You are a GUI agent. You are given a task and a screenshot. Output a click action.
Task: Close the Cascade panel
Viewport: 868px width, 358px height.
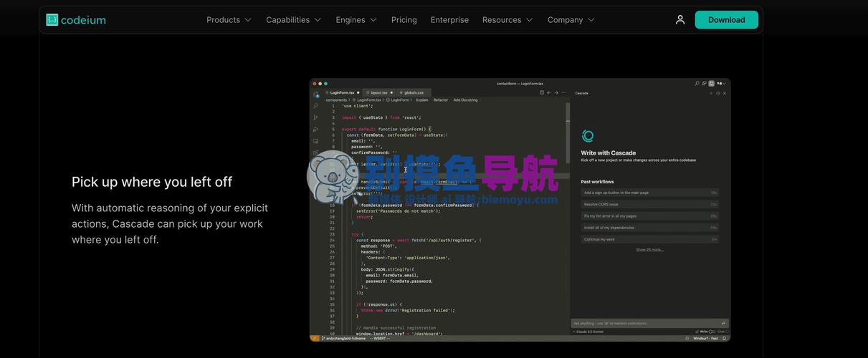pyautogui.click(x=725, y=93)
